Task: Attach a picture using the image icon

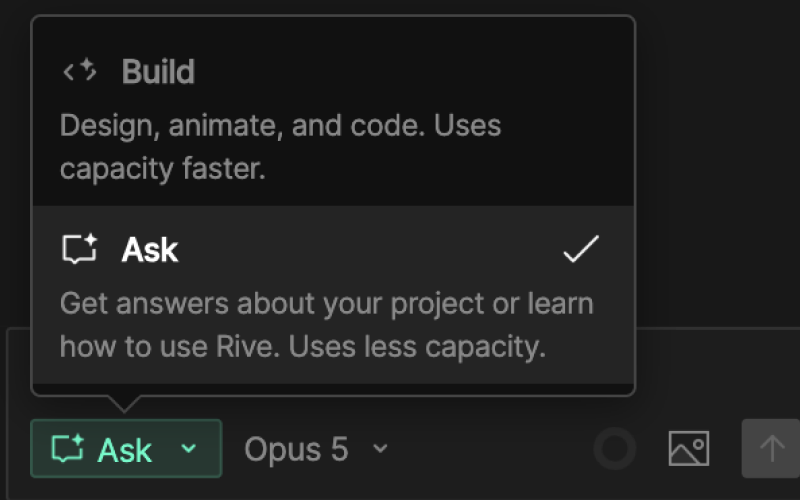Action: 689,448
